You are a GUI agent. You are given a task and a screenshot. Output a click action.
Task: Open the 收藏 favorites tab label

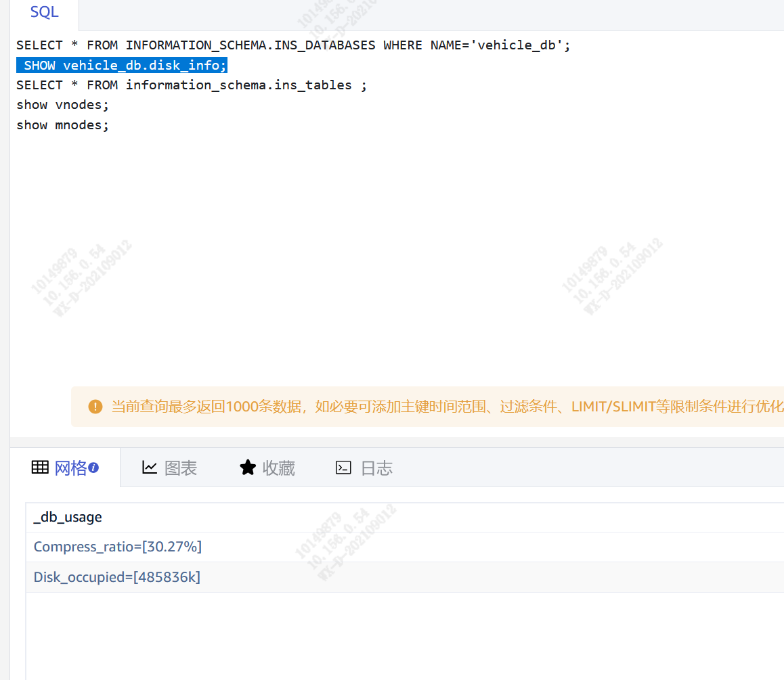(x=279, y=468)
